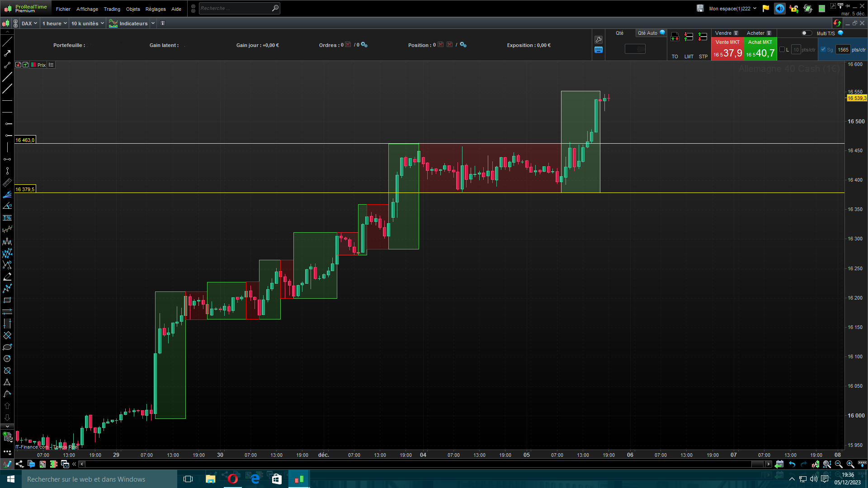Open the DAX instrument dropdown
This screenshot has width=868, height=488.
[x=29, y=23]
